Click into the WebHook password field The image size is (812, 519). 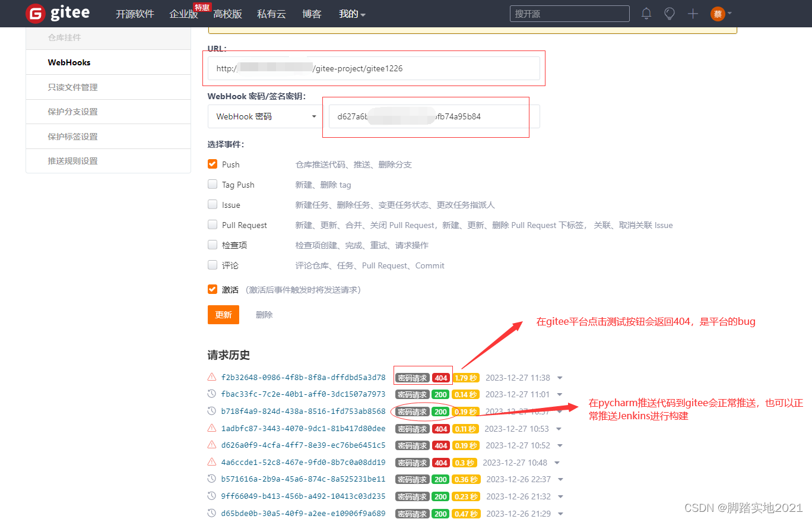434,116
